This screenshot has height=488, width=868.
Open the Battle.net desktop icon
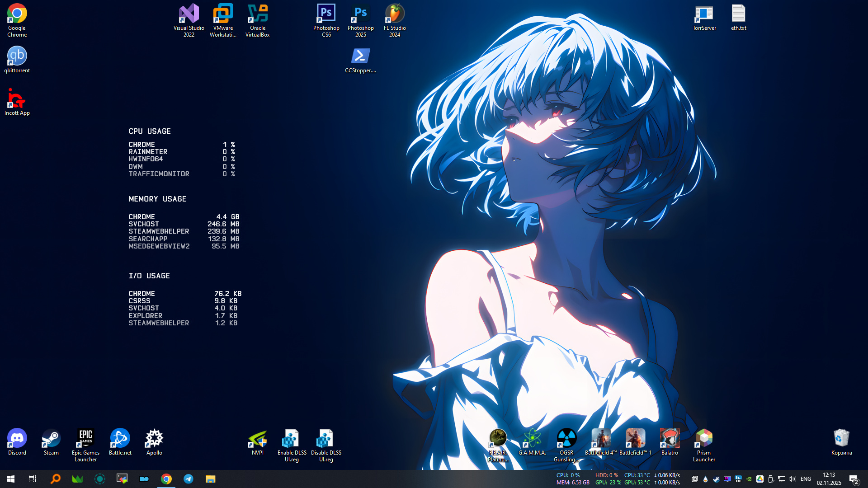coord(120,438)
